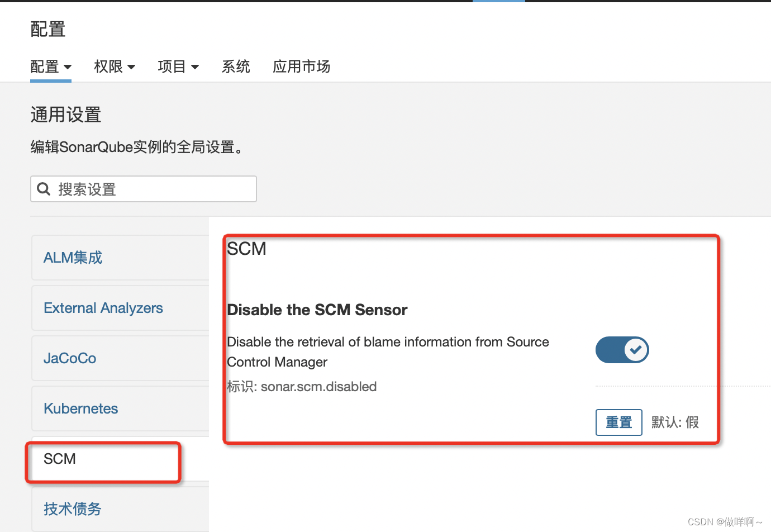Click the SCM section title
This screenshot has width=771, height=532.
(x=246, y=249)
